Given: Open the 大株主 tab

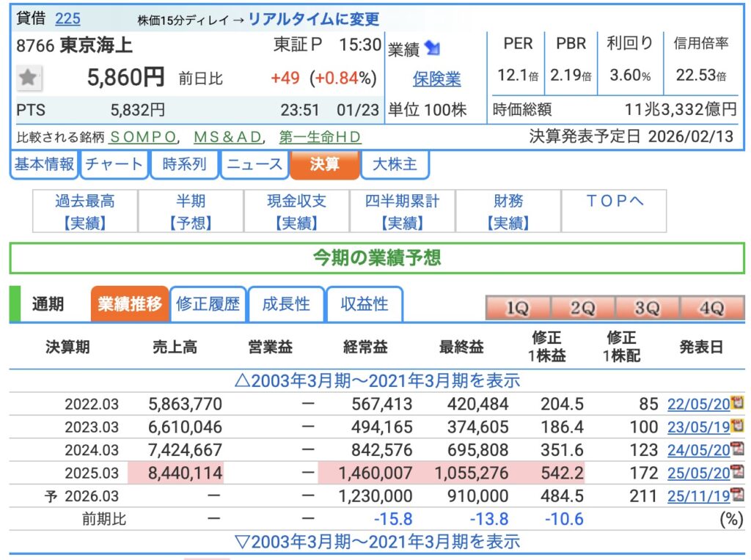Looking at the screenshot, I should pos(396,164).
